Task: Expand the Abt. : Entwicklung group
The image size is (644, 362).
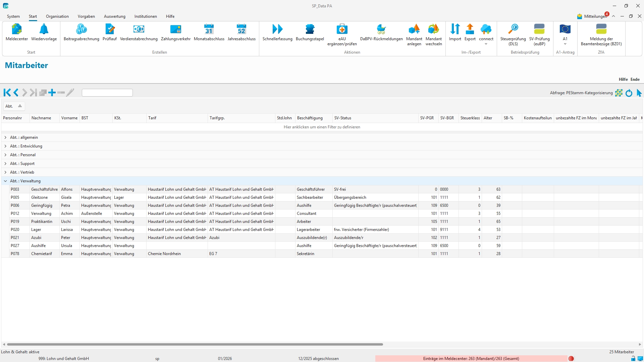Action: (5, 146)
